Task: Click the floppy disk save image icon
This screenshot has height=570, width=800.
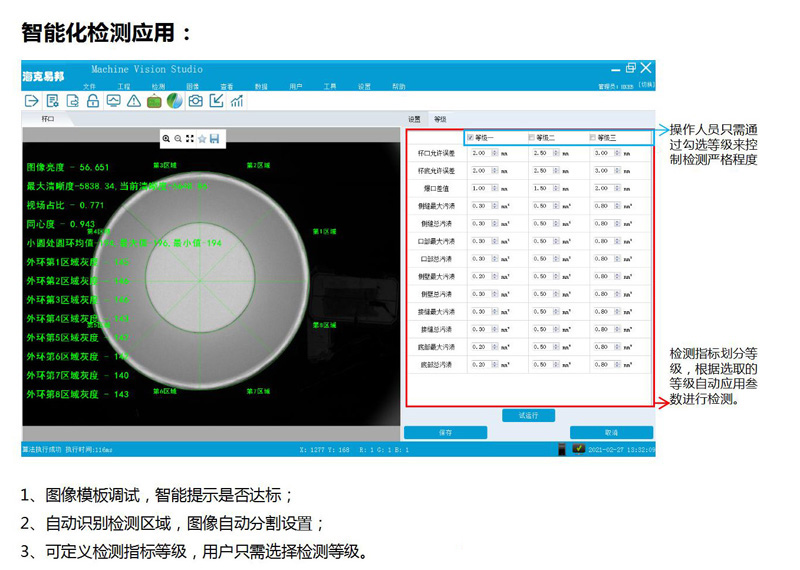Action: click(x=214, y=138)
